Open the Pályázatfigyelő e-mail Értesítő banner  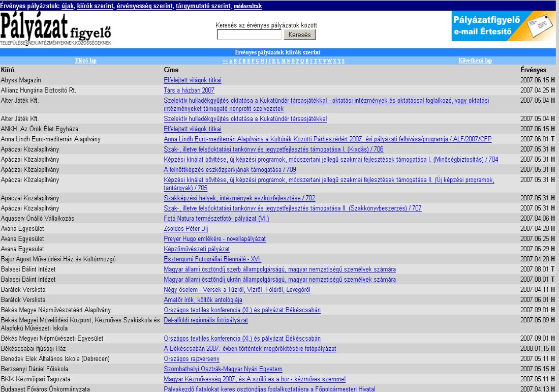(x=504, y=26)
